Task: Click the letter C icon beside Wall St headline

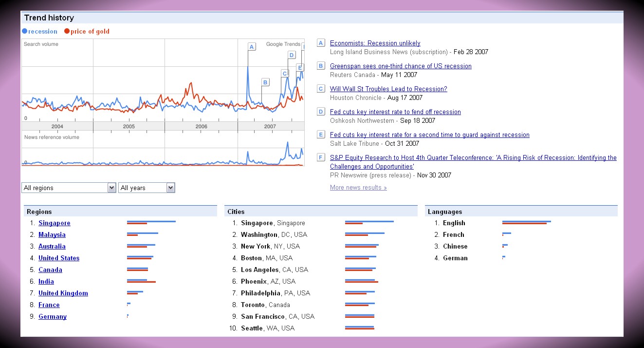Action: [x=321, y=89]
